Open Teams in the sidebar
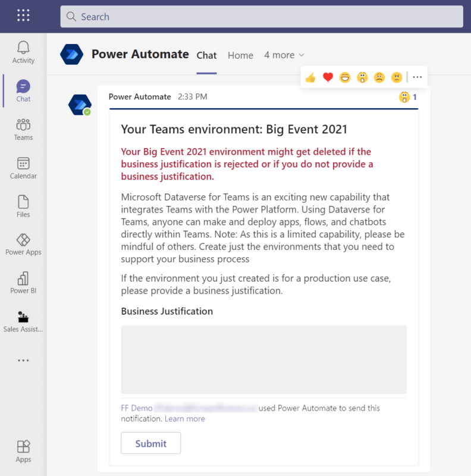 tap(23, 129)
